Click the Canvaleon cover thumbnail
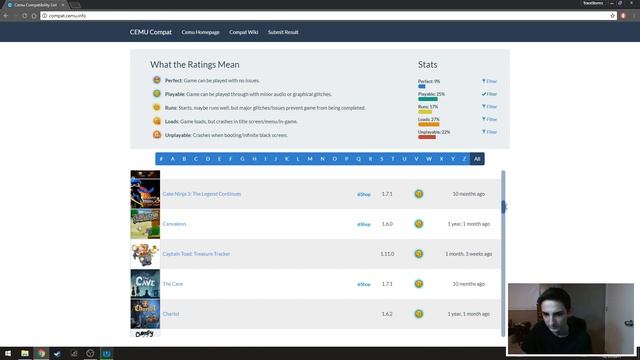 coord(145,224)
